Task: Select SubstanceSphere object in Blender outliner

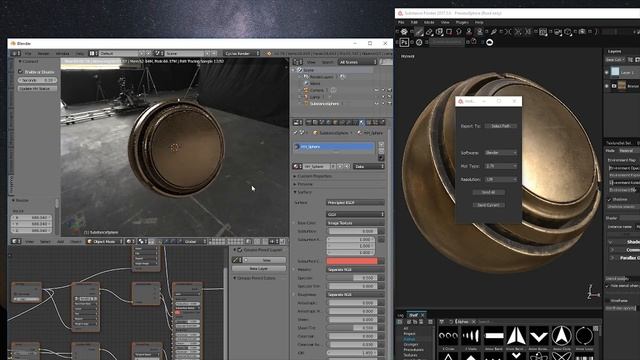Action: (324, 104)
